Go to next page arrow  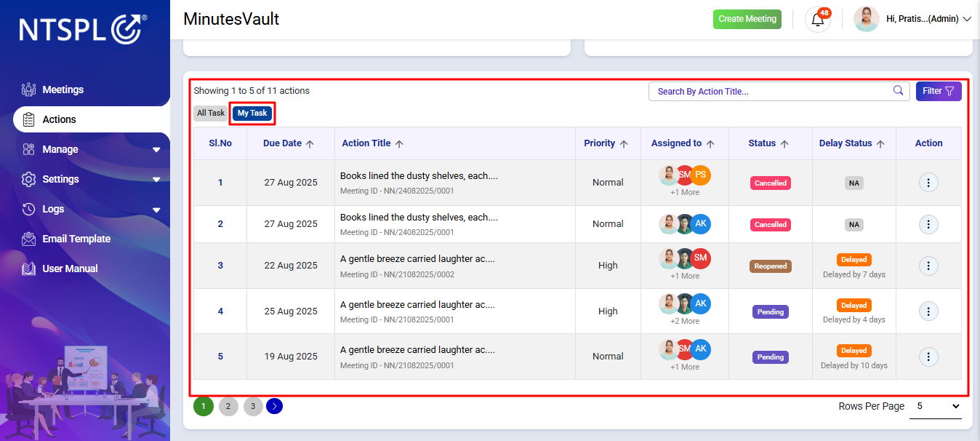pos(274,406)
